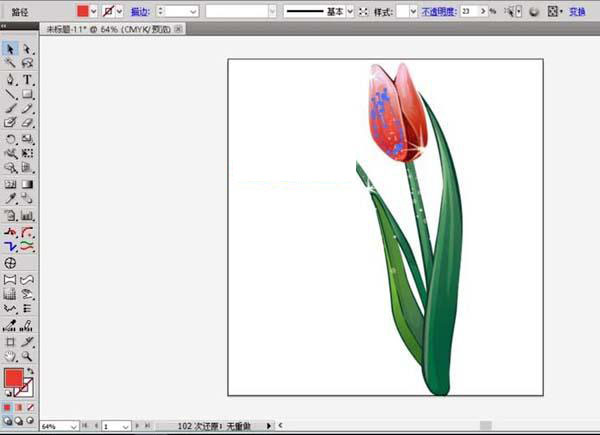The height and width of the screenshot is (435, 600).
Task: Select the Warp tool
Action: [x=10, y=153]
